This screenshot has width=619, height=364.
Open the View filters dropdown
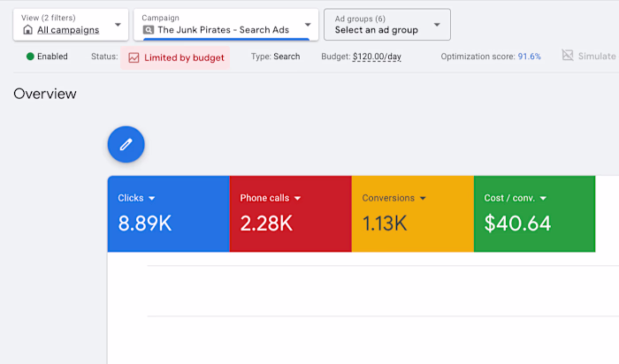point(117,24)
